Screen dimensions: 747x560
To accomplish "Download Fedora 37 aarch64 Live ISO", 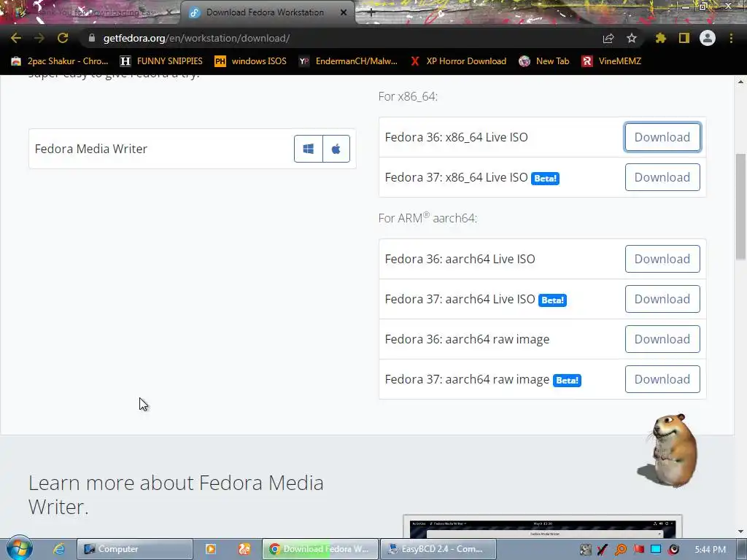I will pos(662,299).
